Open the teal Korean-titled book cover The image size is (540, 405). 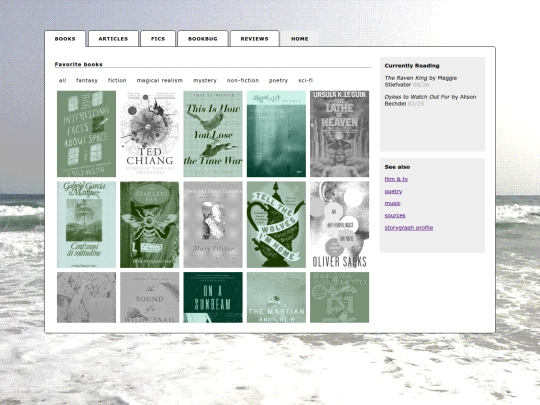point(276,134)
